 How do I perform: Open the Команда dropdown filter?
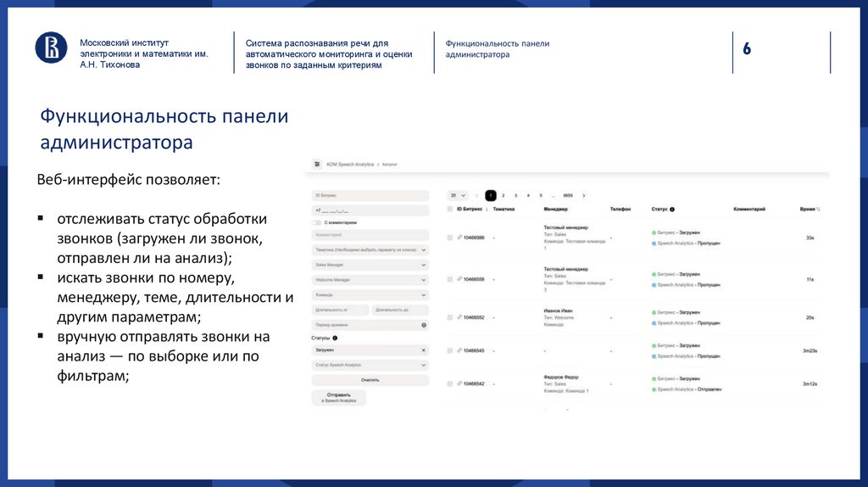click(x=370, y=294)
